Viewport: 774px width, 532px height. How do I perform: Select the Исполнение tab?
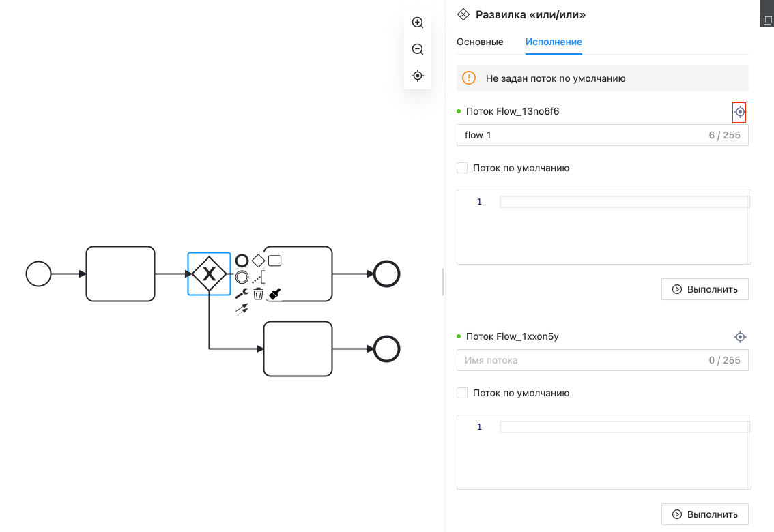(x=554, y=42)
